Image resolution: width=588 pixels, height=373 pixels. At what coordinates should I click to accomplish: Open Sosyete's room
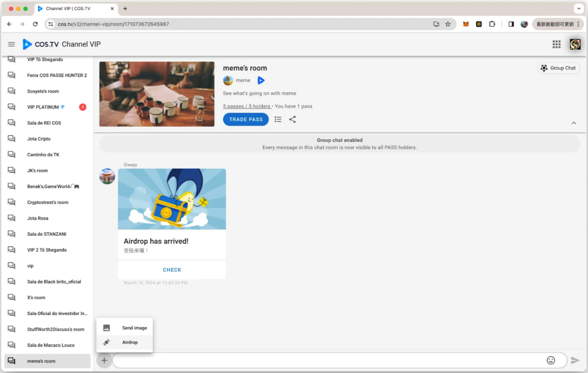coord(47,91)
